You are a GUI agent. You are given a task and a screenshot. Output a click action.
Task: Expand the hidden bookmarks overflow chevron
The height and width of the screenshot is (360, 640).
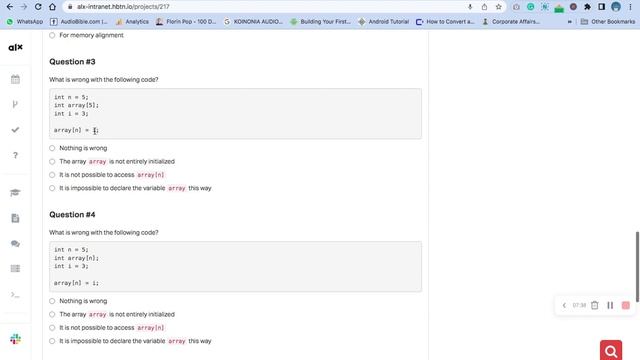coord(570,22)
